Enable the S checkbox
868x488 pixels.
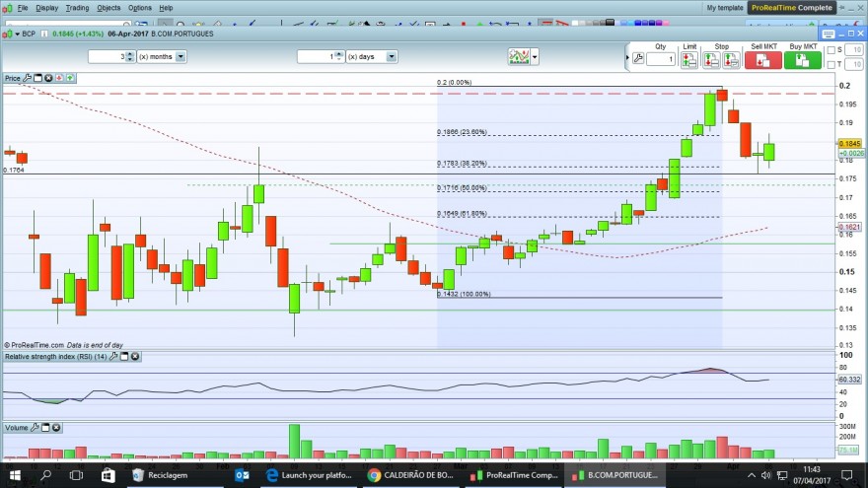(831, 50)
